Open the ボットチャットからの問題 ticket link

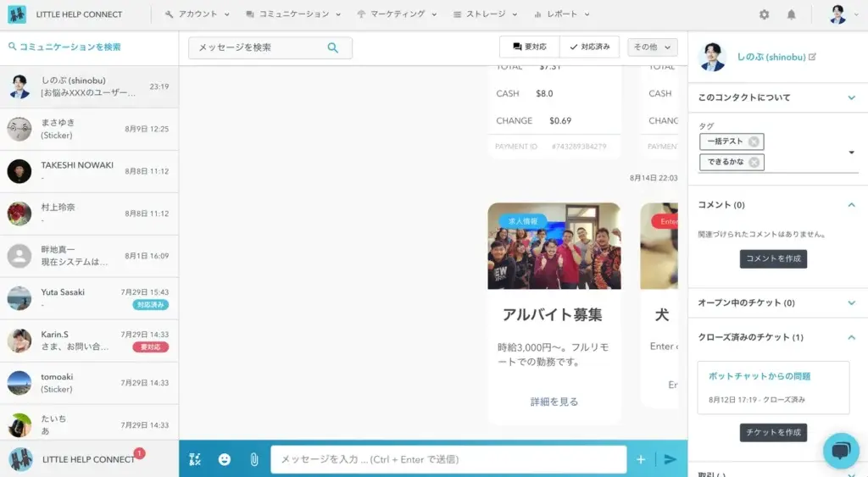tap(759, 375)
